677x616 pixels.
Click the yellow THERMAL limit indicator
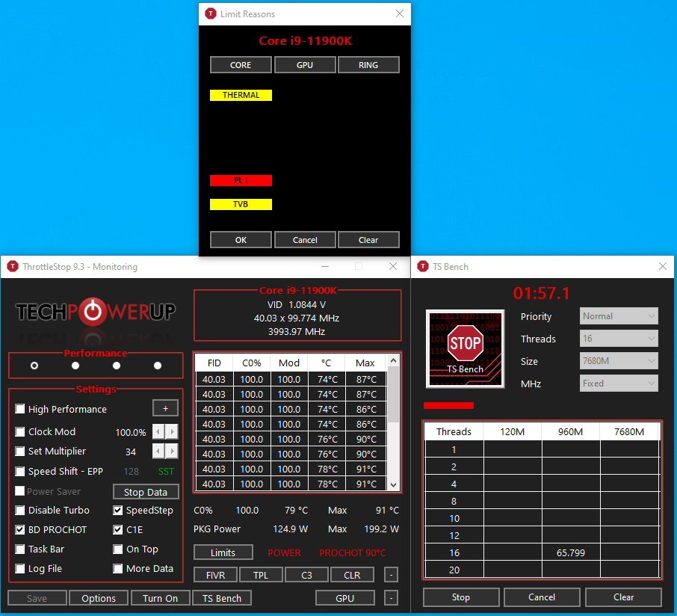click(241, 95)
